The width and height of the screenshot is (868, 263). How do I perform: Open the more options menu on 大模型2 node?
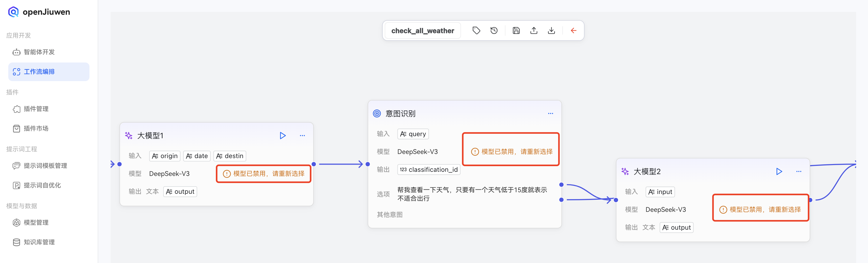[799, 171]
